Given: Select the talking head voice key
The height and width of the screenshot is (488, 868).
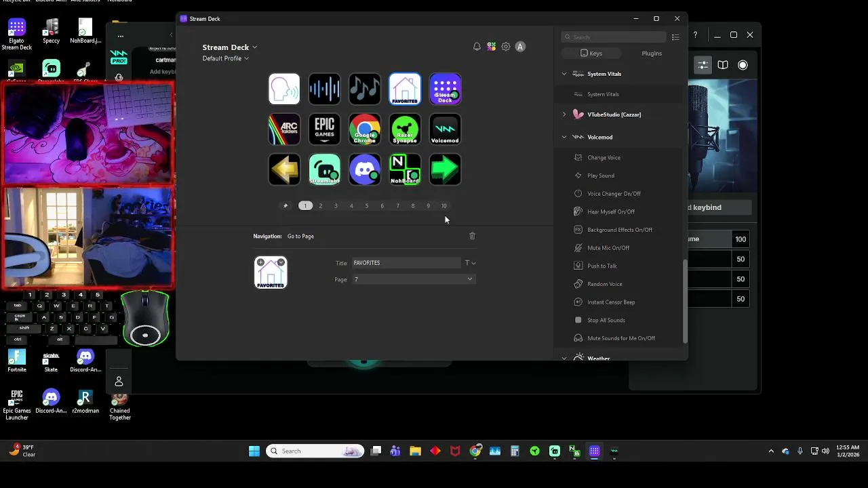Looking at the screenshot, I should [x=284, y=89].
